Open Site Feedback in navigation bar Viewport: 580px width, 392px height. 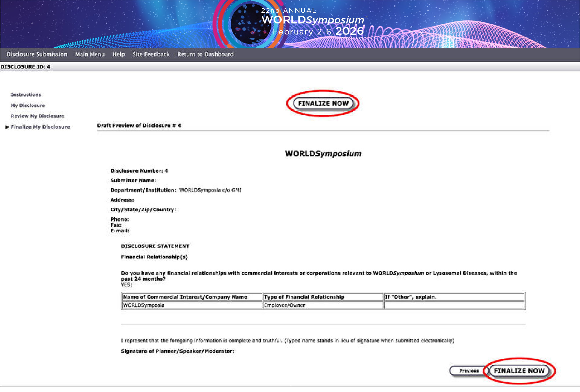point(151,54)
